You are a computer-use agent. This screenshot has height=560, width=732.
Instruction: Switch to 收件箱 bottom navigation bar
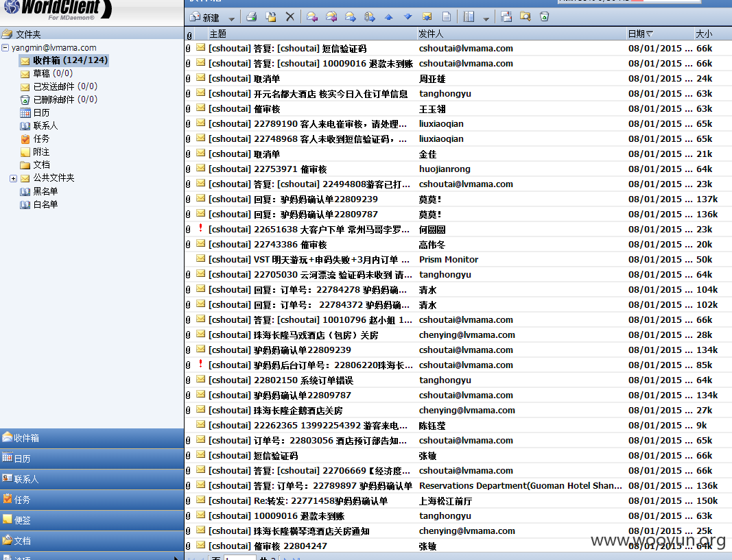pos(92,438)
